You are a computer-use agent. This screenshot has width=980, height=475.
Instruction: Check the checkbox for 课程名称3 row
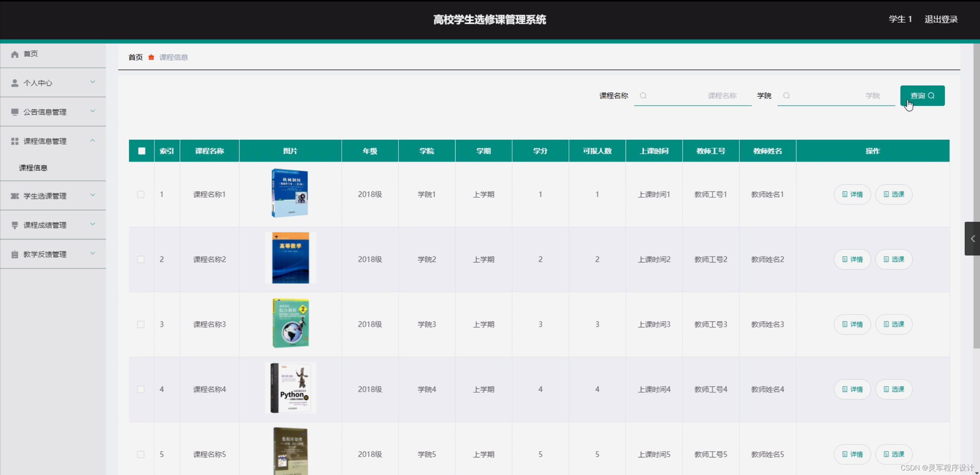pos(141,324)
